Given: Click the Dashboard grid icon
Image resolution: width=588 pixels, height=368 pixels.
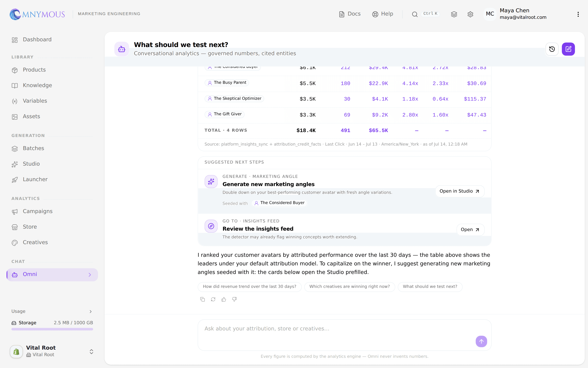Looking at the screenshot, I should [x=15, y=40].
